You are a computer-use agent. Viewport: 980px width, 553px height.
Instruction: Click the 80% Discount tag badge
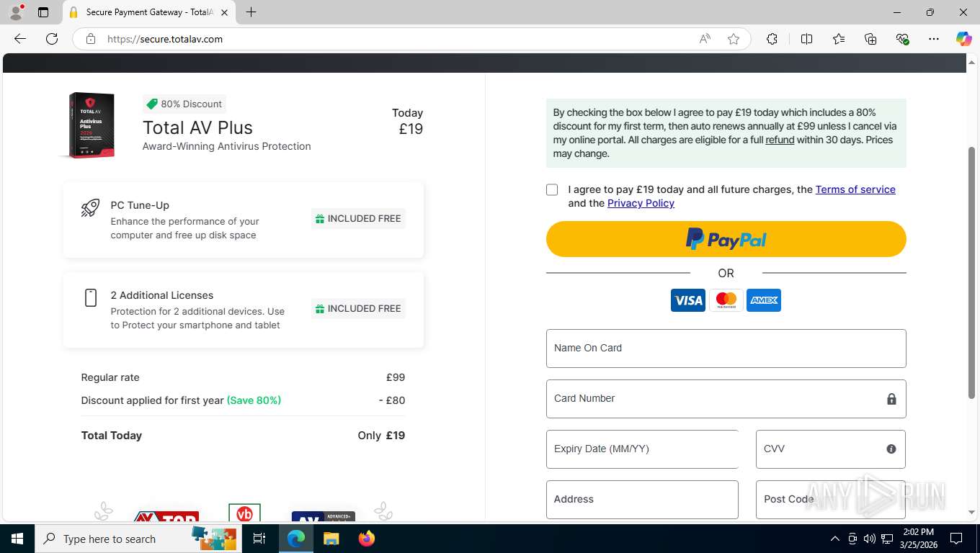184,104
